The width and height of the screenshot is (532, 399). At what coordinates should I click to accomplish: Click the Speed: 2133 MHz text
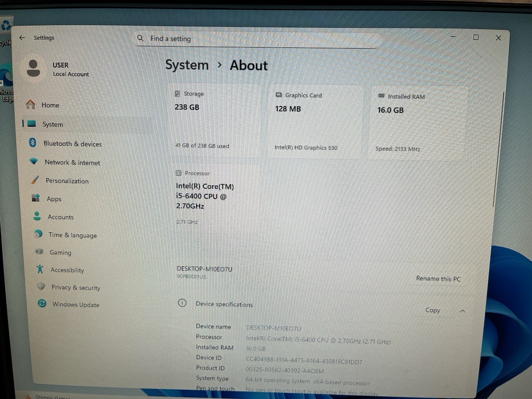tap(398, 149)
